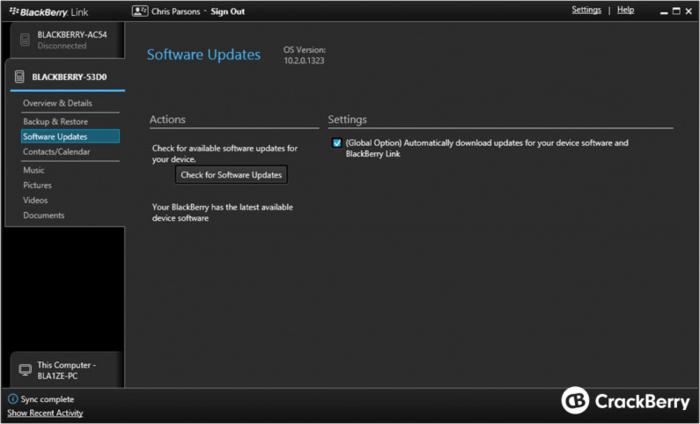
Task: Click the BLACKBERRY-AC54 device phone icon
Action: click(25, 40)
